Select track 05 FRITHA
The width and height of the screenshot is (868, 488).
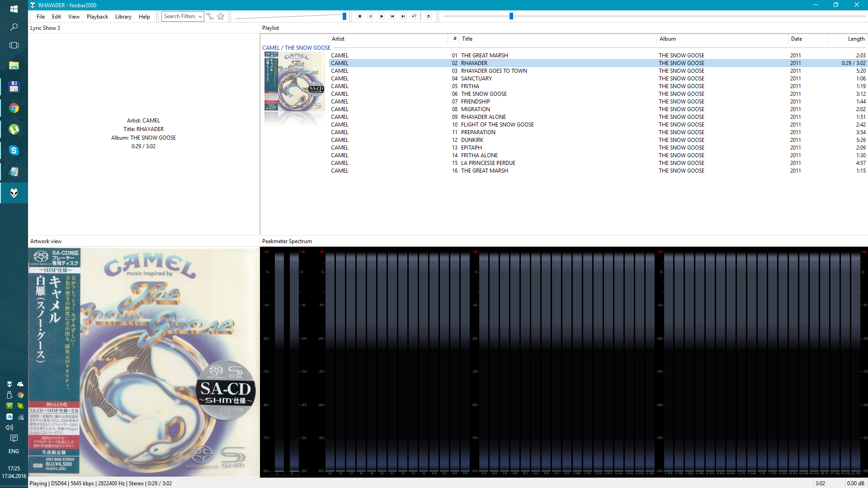tap(598, 86)
